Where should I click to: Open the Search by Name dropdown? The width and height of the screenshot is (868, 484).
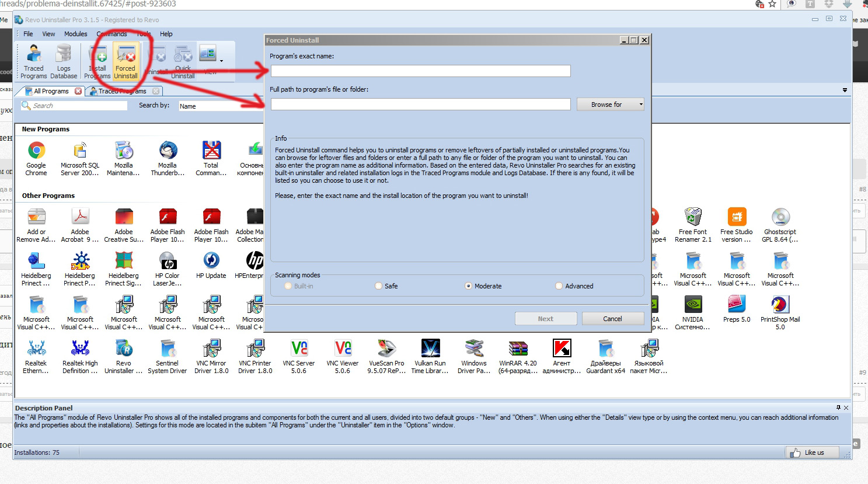point(221,106)
